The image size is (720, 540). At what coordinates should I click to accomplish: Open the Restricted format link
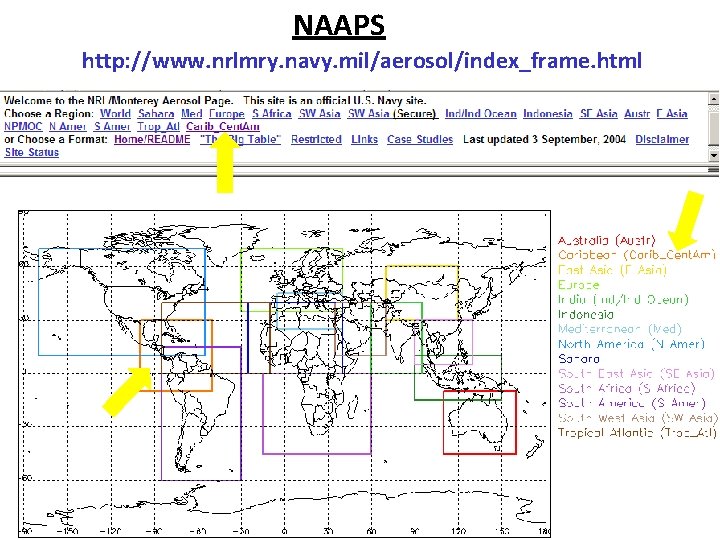tap(316, 139)
